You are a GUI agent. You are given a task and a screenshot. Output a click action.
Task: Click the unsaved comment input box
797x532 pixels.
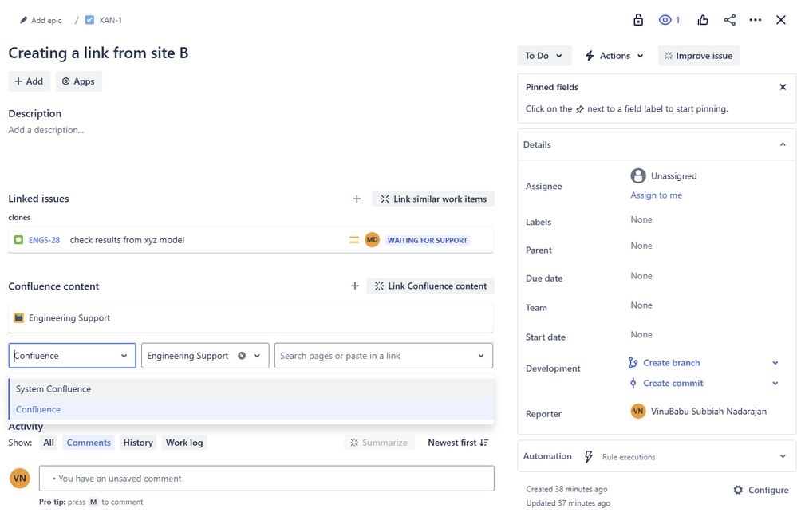pyautogui.click(x=266, y=479)
